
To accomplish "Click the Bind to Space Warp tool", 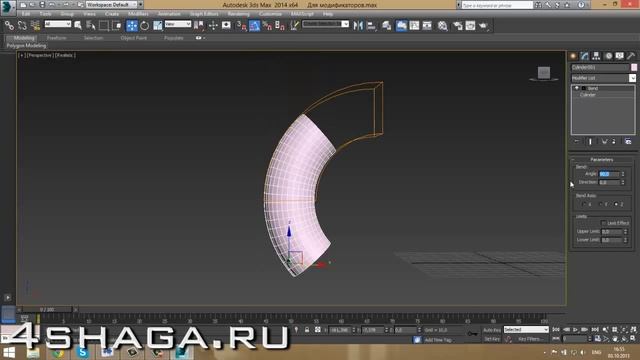I will pos(36,26).
